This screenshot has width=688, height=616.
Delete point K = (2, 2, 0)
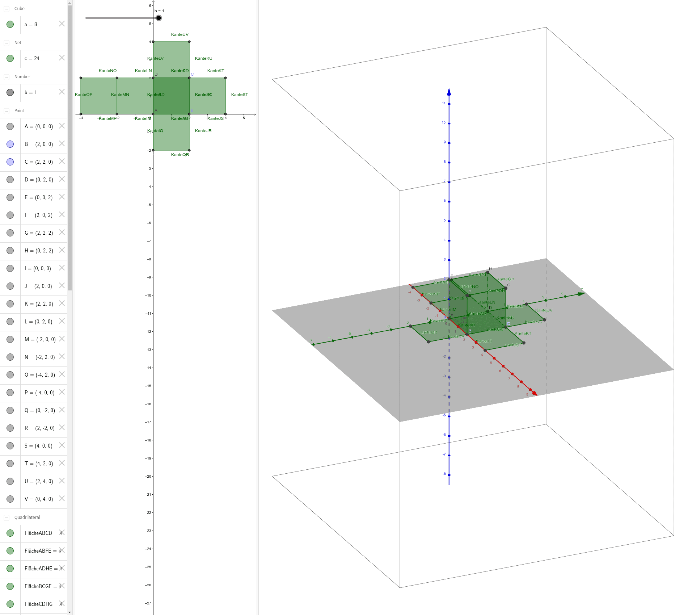(x=62, y=303)
